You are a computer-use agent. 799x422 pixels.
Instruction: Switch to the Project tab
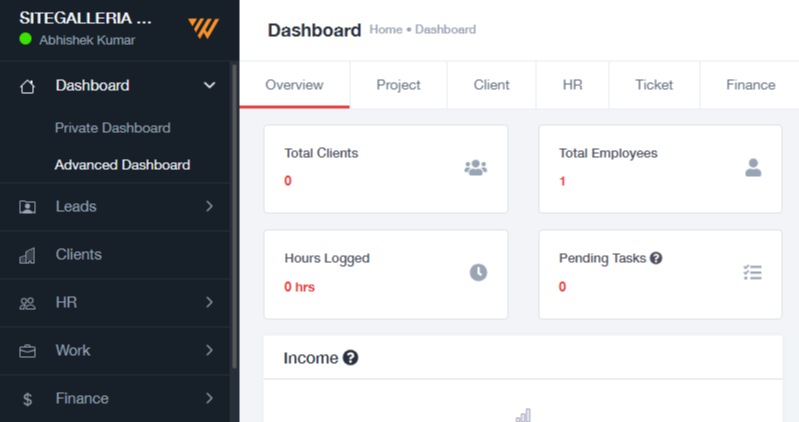[x=398, y=85]
